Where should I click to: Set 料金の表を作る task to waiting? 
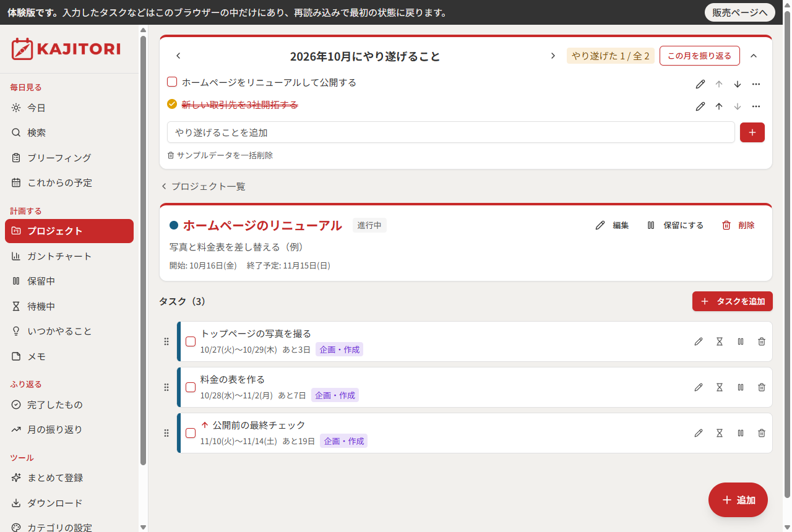pos(720,387)
